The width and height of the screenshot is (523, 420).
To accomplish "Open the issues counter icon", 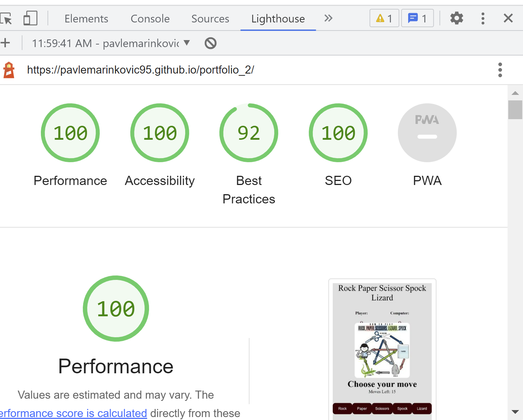I will pyautogui.click(x=417, y=18).
